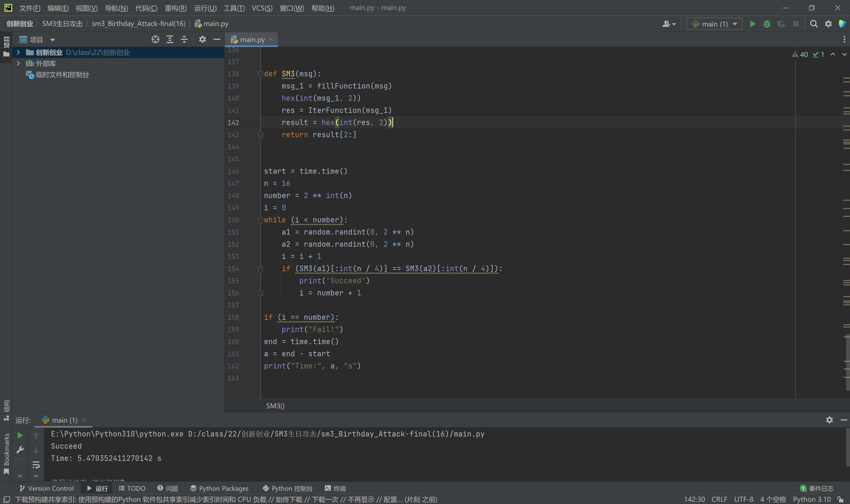Image resolution: width=850 pixels, height=504 pixels.
Task: Click the Python 3.10 interpreter in the status bar
Action: [x=812, y=499]
